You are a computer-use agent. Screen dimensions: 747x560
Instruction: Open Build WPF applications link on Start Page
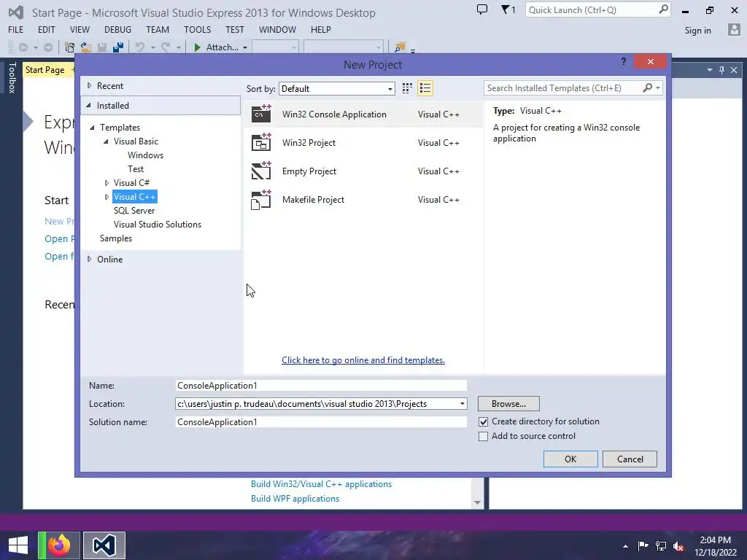tap(295, 499)
